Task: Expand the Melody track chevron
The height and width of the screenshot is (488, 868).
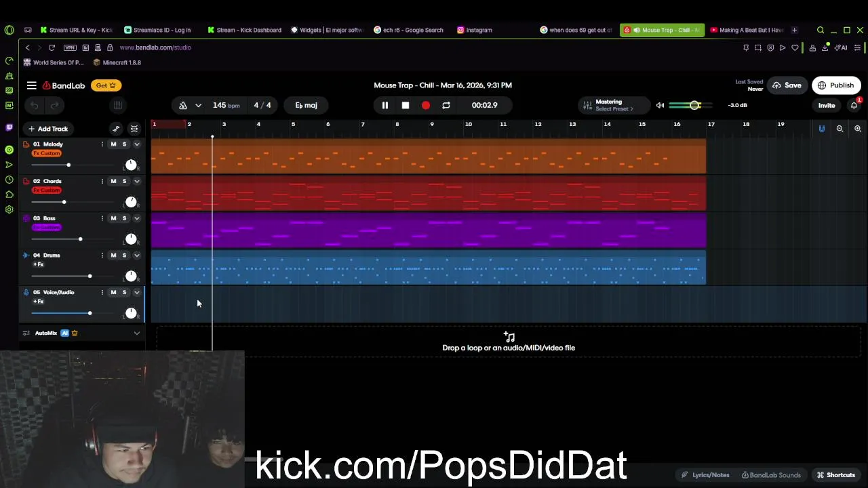Action: click(136, 144)
